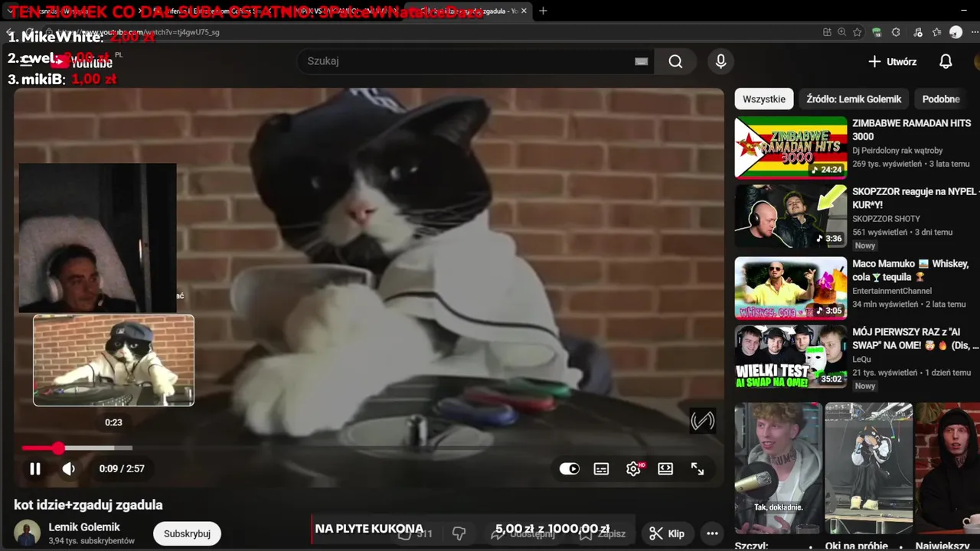Open Maco Mamuko Whiskey cola thumbnail
The width and height of the screenshot is (980, 551).
[x=791, y=288]
